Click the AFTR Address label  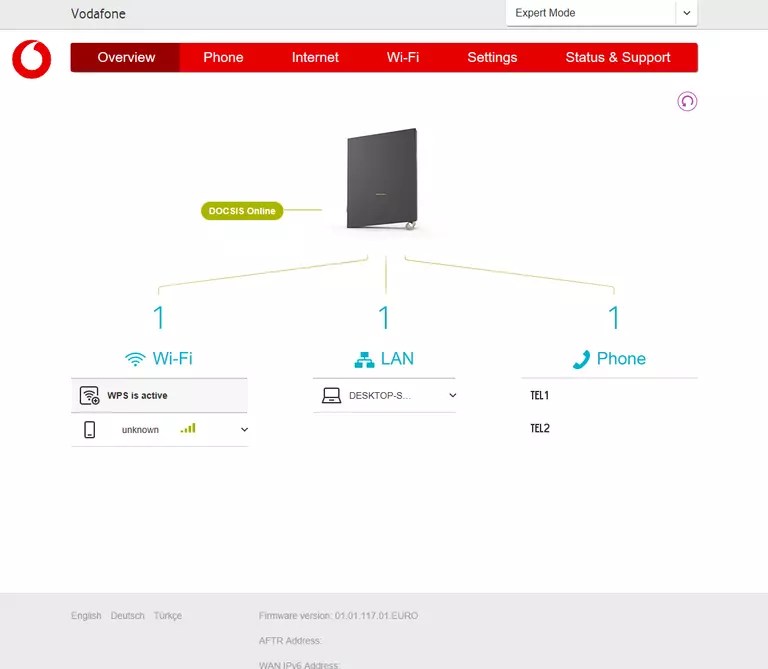pos(290,641)
